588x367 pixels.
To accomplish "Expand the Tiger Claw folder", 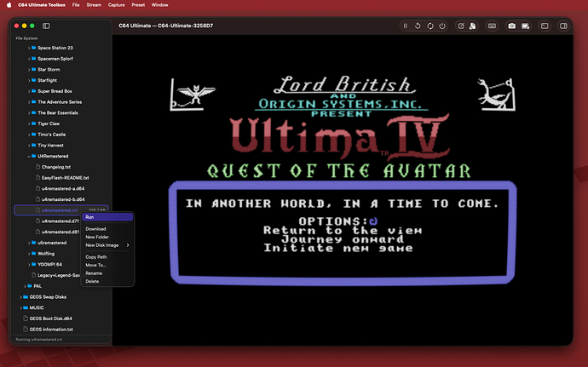I will coord(29,123).
